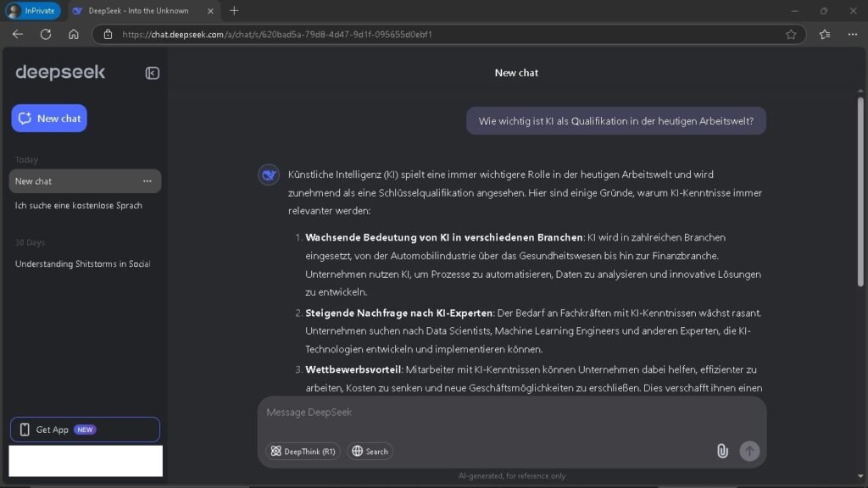
Task: Open browser settings via the ellipsis menu
Action: click(852, 34)
